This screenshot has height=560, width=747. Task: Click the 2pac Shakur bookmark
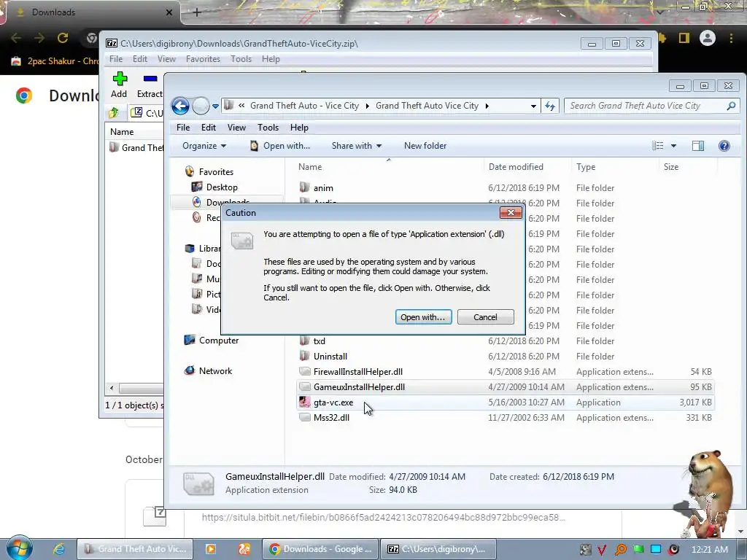[x=55, y=61]
